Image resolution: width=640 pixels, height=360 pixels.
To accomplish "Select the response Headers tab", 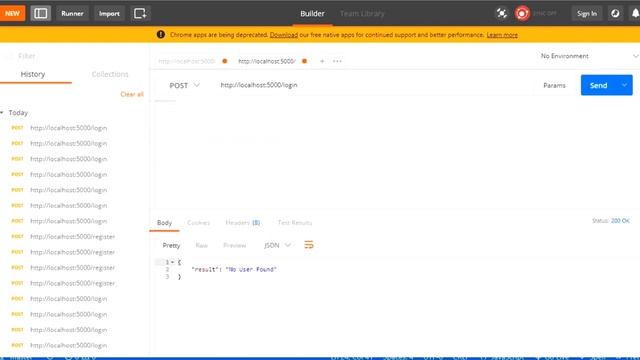I will coord(242,223).
